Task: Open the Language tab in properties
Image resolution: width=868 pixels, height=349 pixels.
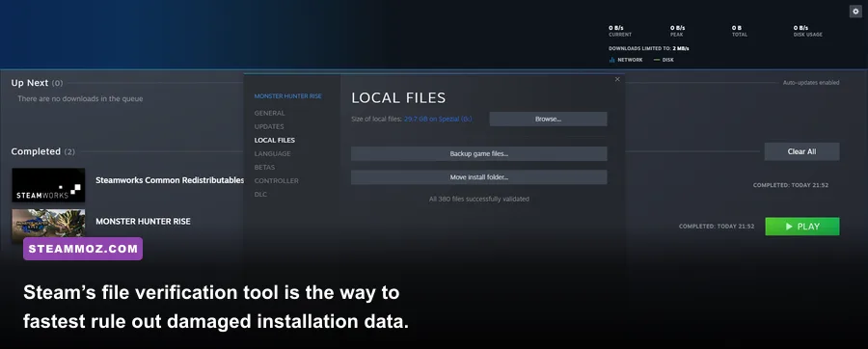Action: (272, 153)
